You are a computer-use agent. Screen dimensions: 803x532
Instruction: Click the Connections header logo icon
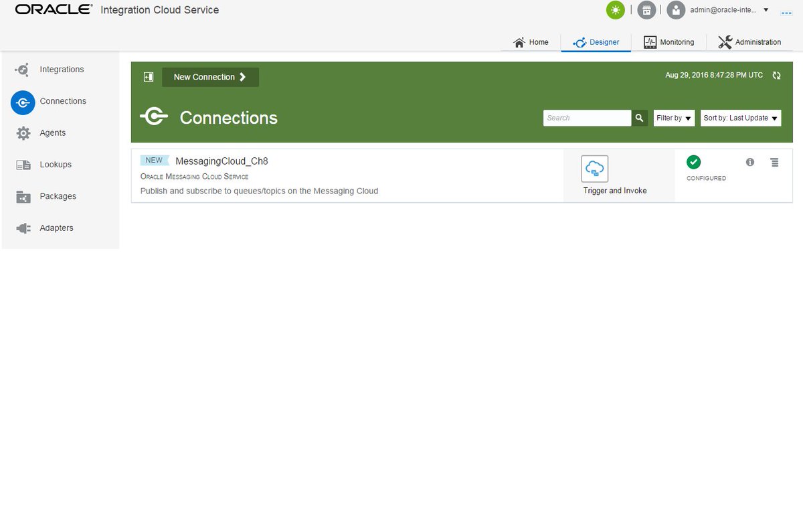154,117
